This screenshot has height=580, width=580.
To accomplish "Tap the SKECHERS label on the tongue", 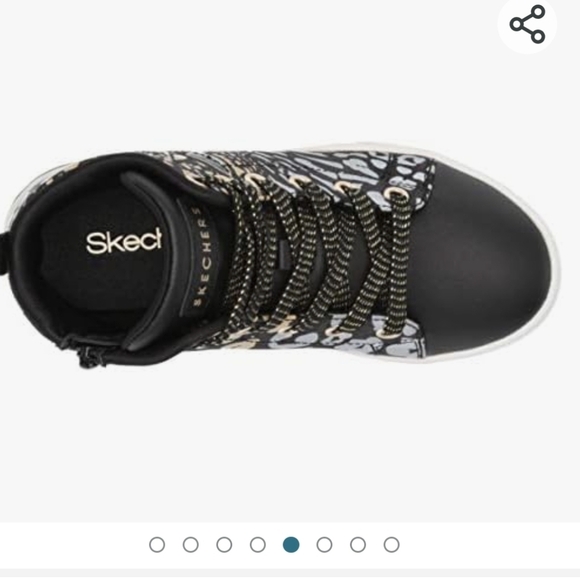I will pos(203,257).
